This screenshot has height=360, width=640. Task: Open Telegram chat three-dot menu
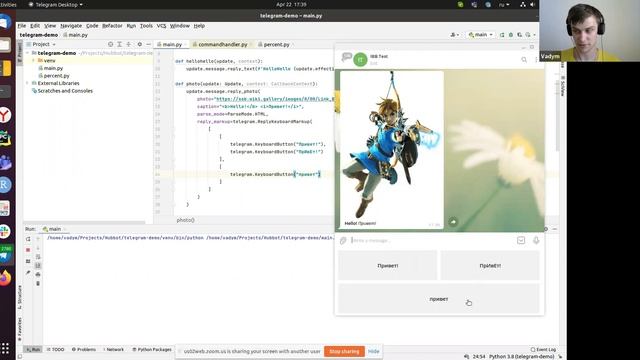pyautogui.click(x=536, y=60)
